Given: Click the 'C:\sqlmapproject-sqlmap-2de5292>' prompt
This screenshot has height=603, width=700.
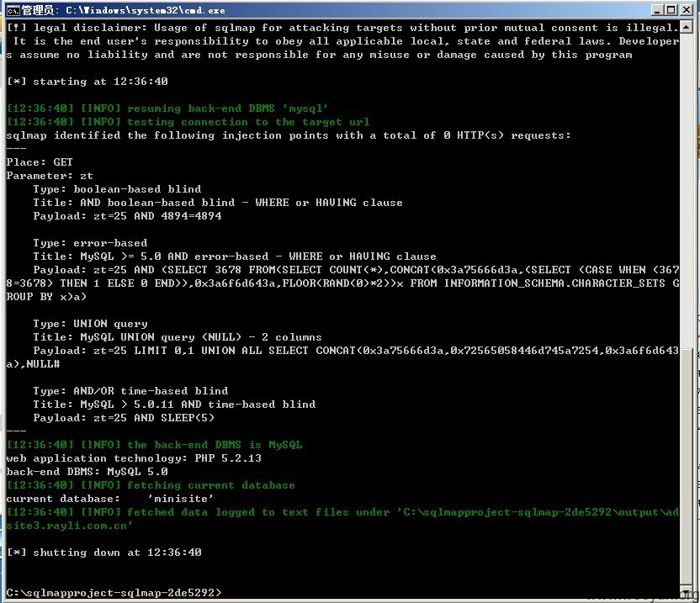Looking at the screenshot, I should [x=114, y=593].
